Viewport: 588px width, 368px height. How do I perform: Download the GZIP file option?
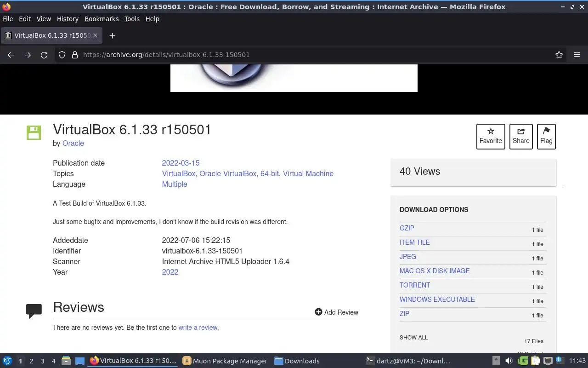tap(407, 228)
